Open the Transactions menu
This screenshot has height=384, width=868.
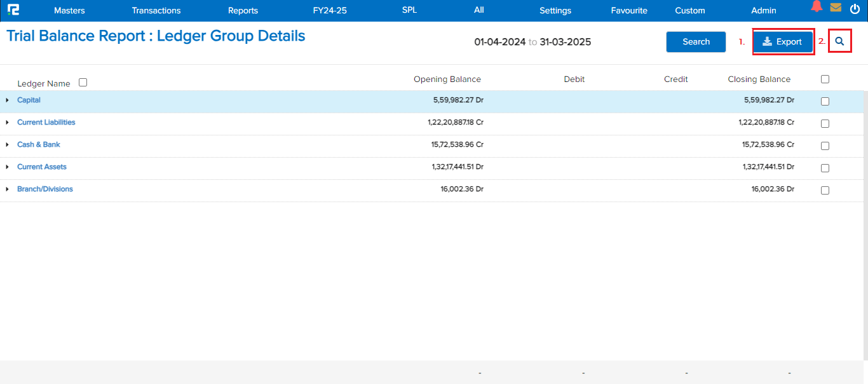[156, 11]
